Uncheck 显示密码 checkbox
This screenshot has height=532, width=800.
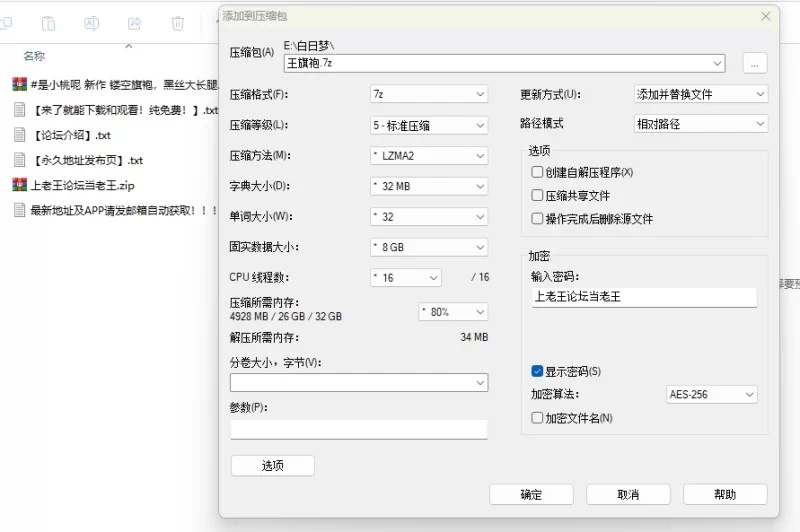click(x=537, y=371)
